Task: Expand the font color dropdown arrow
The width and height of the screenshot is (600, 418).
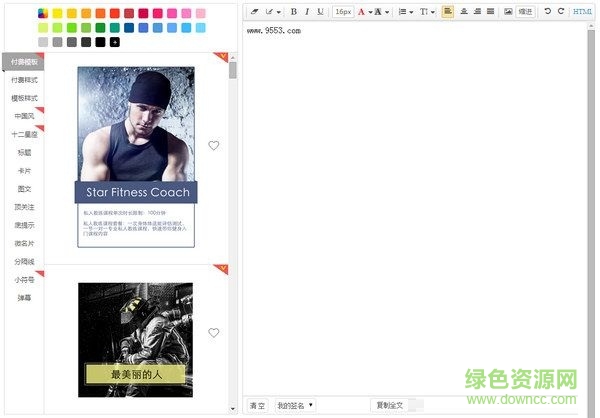Action: click(370, 12)
